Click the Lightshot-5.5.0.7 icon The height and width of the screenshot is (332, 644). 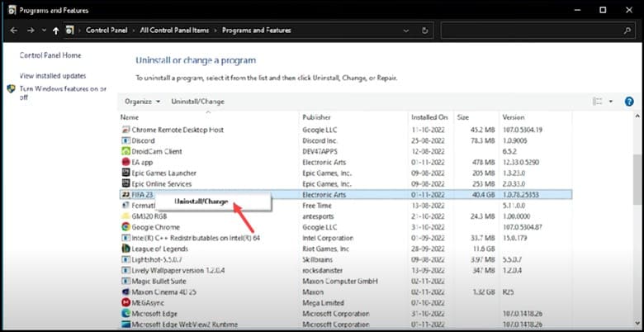point(126,259)
